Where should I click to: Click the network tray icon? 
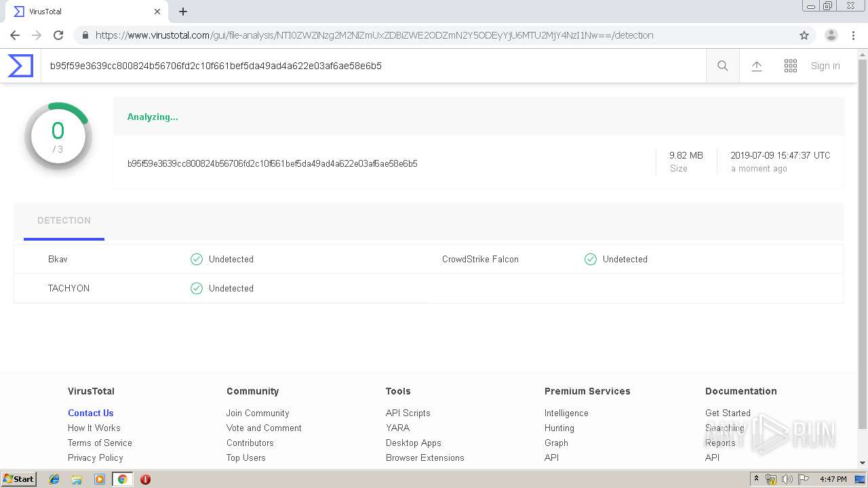(x=771, y=479)
